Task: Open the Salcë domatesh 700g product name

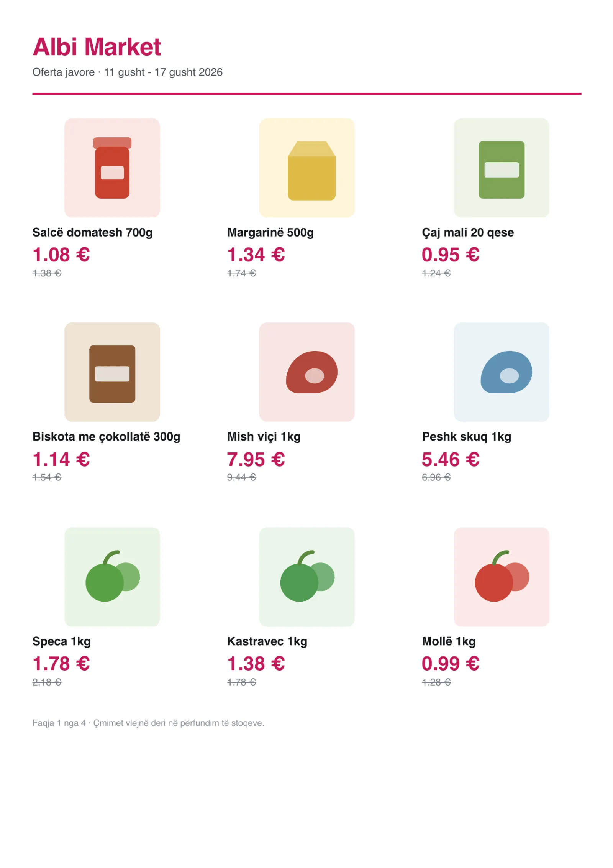Action: click(x=92, y=232)
